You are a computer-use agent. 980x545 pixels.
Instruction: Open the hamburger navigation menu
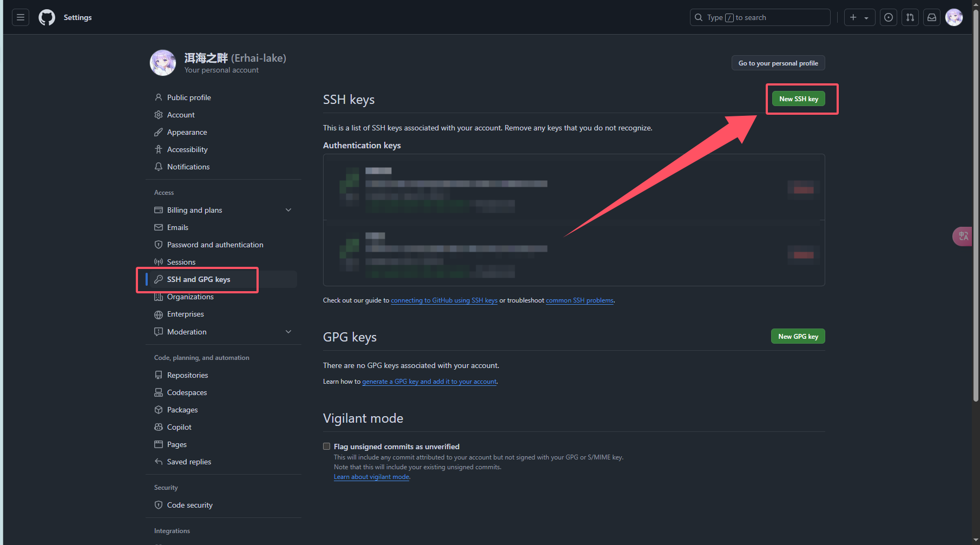(21, 17)
